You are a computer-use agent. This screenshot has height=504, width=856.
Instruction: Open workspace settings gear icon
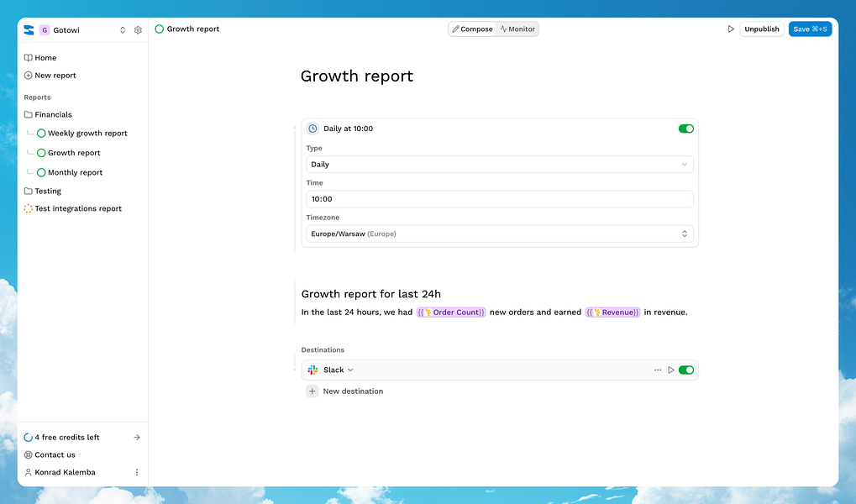tap(138, 30)
